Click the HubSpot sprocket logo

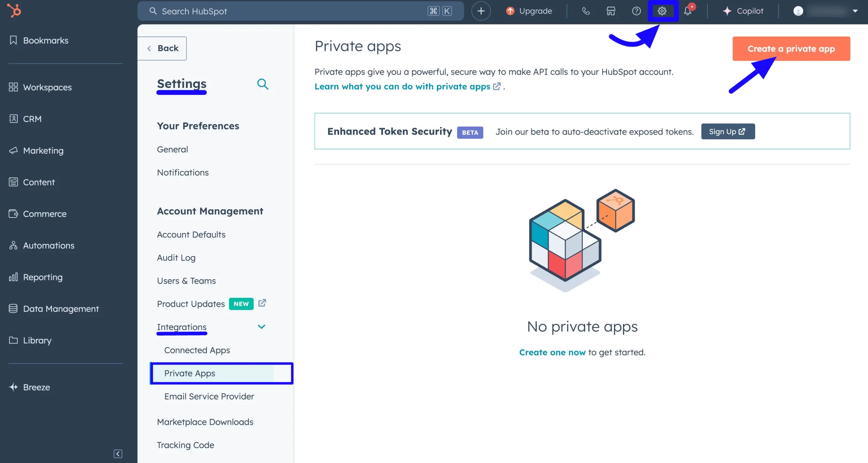pos(14,11)
